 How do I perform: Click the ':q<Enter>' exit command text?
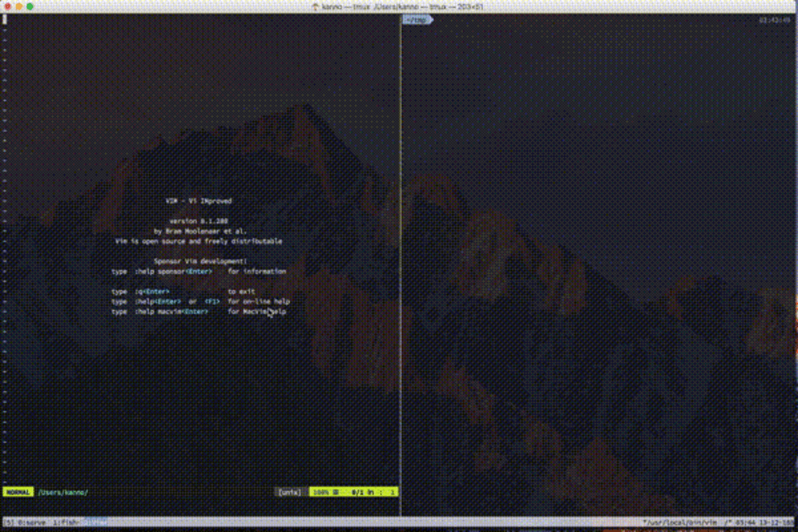pyautogui.click(x=152, y=291)
